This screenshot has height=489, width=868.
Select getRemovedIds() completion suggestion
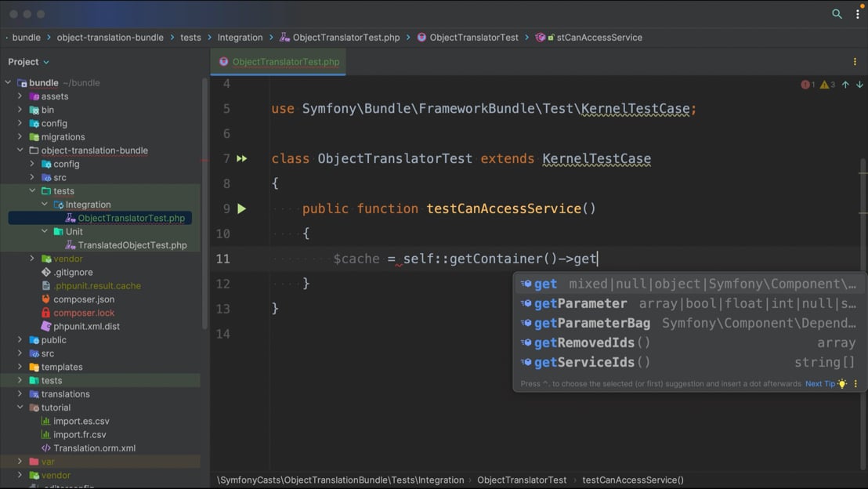[x=688, y=342]
